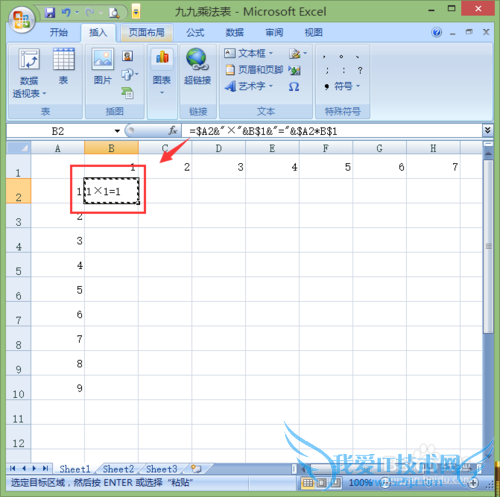Insert a signature line
This screenshot has width=500, height=497.
tap(295, 53)
